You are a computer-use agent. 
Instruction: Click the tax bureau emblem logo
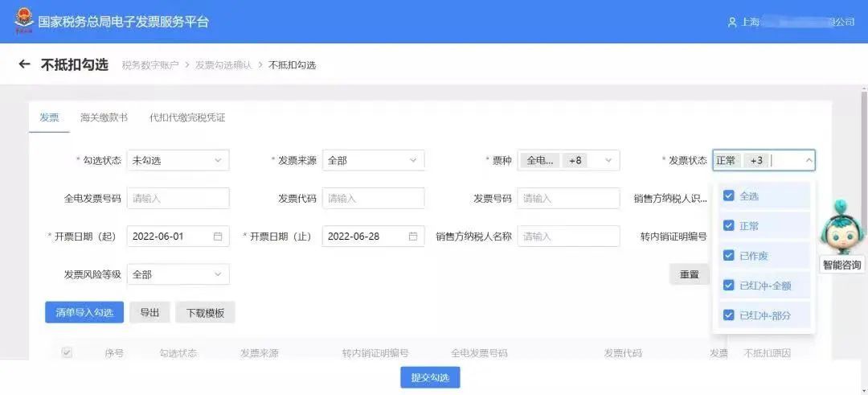tap(24, 22)
